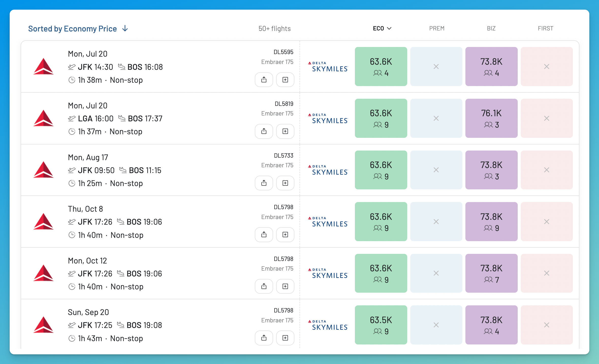Select the 63.6K economy fare for DL5733

pos(381,170)
